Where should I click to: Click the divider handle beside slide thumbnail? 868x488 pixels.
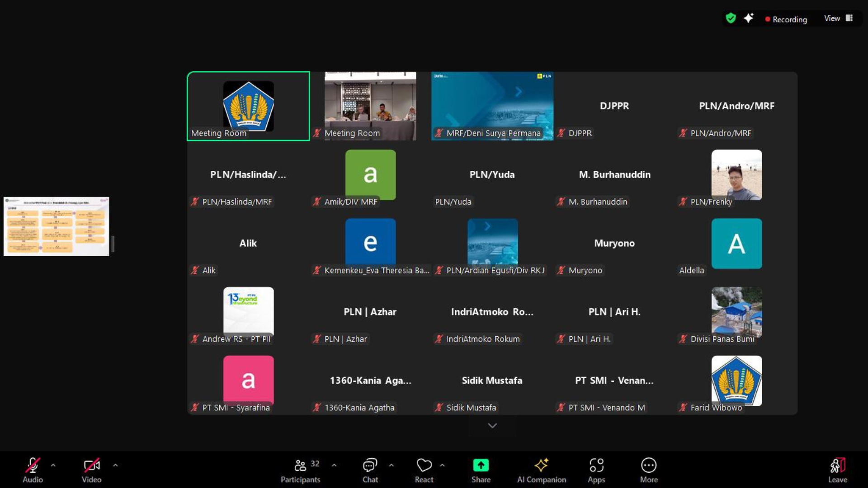(113, 244)
